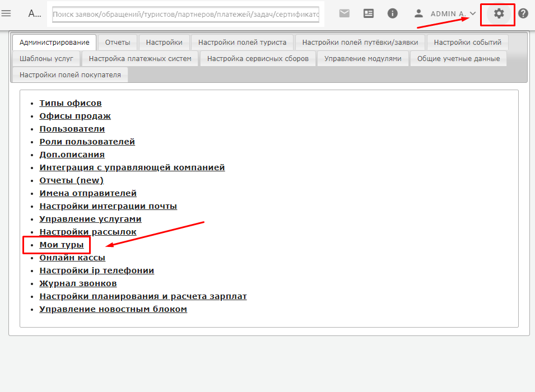Open Общие учетные данные tab
Image resolution: width=535 pixels, height=392 pixels.
(x=458, y=59)
